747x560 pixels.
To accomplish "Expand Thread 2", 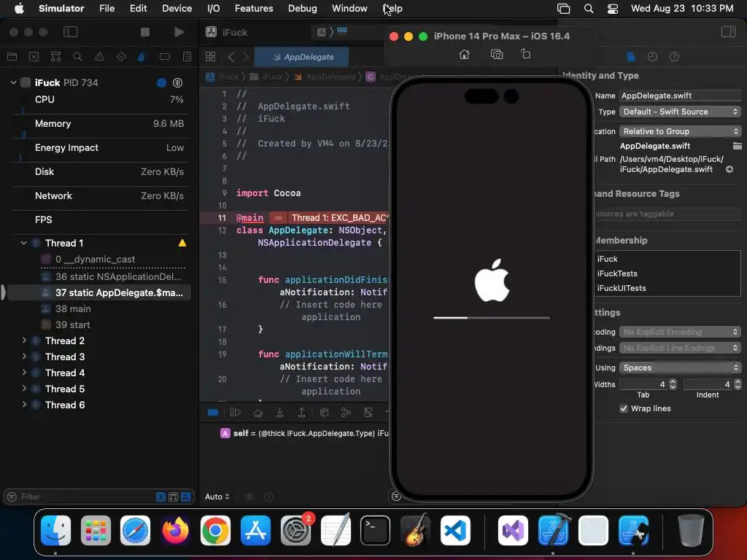I will (24, 341).
